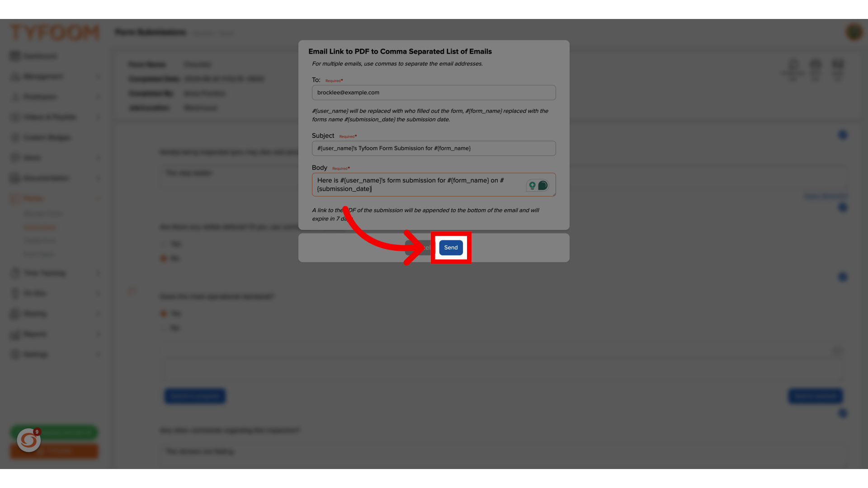
Task: Expand the Sharing sidebar chevron
Action: click(99, 314)
